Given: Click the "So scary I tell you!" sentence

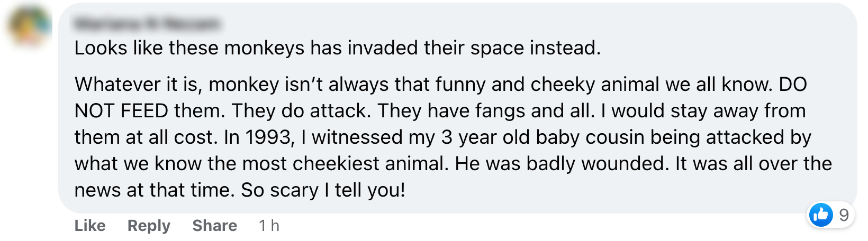Looking at the screenshot, I should (323, 190).
